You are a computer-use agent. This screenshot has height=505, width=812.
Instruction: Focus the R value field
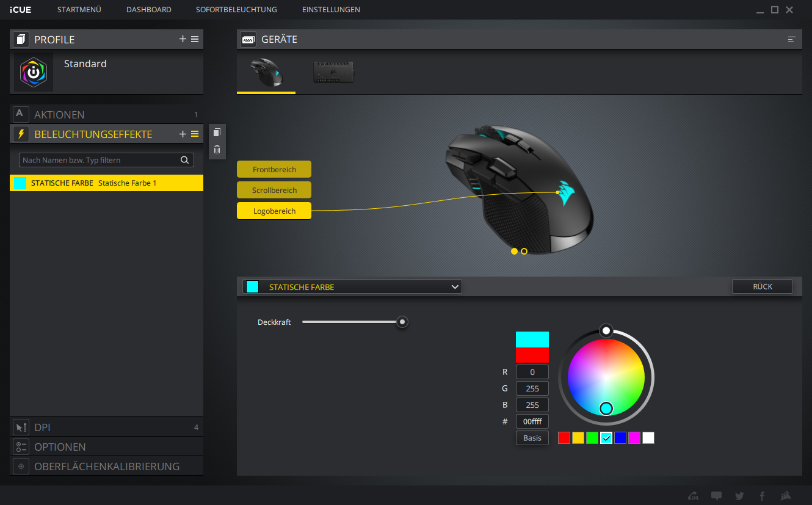point(532,372)
